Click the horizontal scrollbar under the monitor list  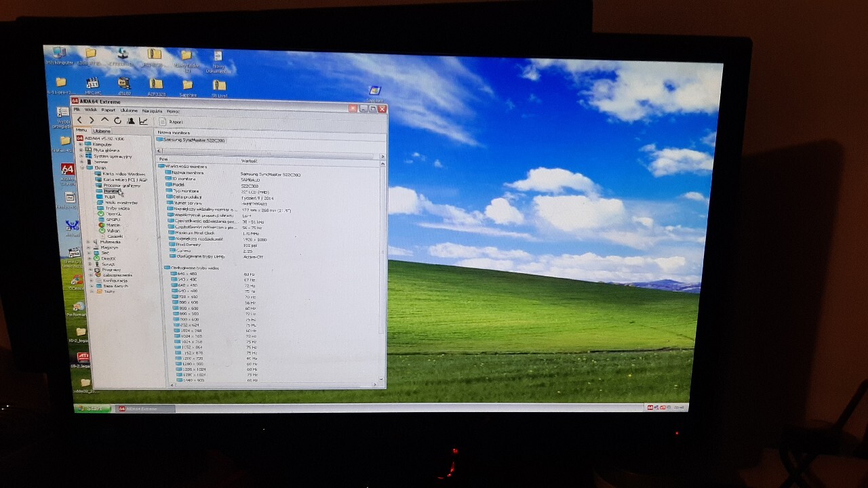coord(270,155)
